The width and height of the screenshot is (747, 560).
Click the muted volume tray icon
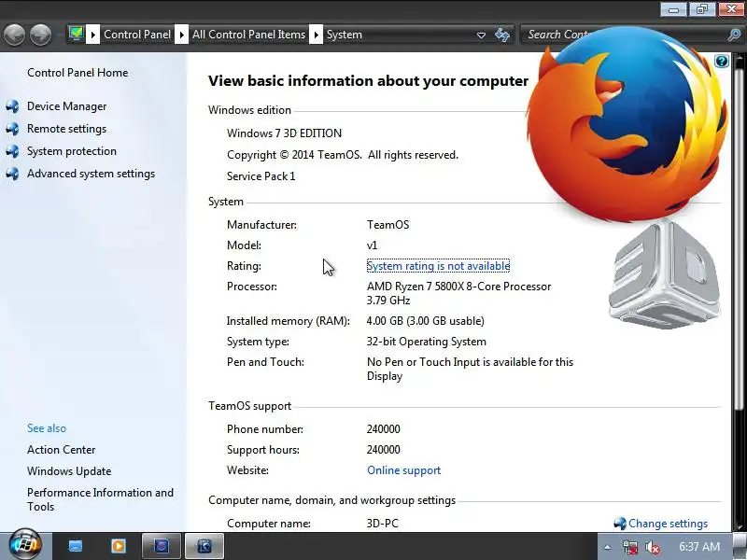pyautogui.click(x=652, y=547)
